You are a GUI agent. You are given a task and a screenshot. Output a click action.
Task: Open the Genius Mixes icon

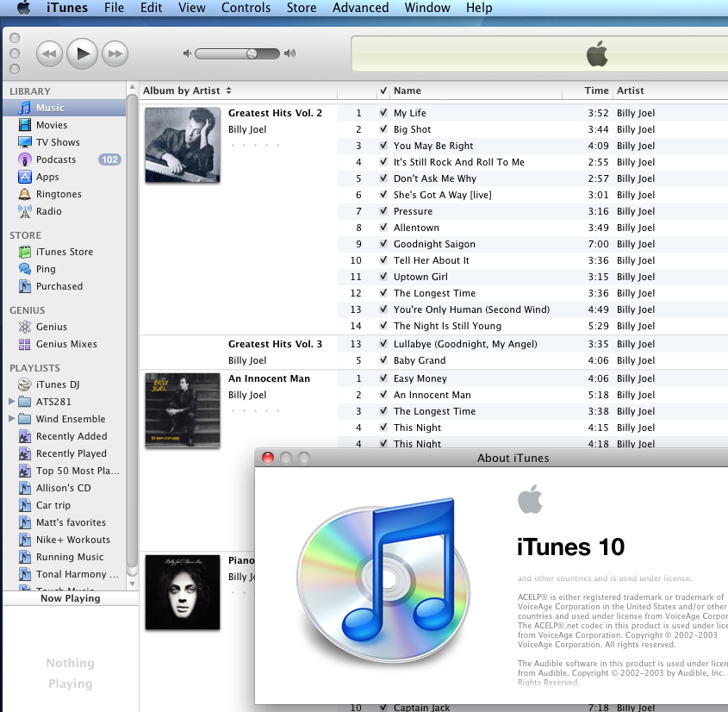pos(25,344)
